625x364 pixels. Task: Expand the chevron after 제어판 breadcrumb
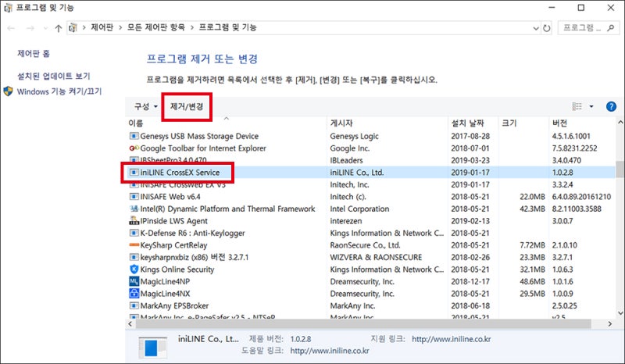pos(120,27)
